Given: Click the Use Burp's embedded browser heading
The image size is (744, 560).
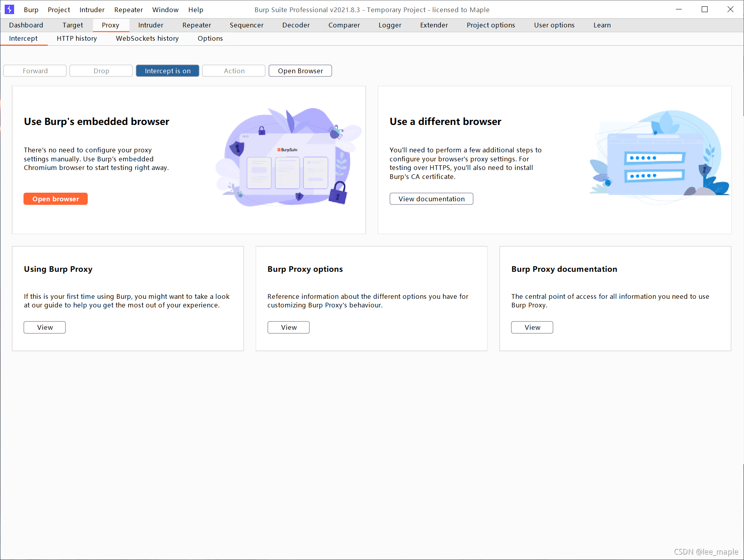Looking at the screenshot, I should coord(96,122).
